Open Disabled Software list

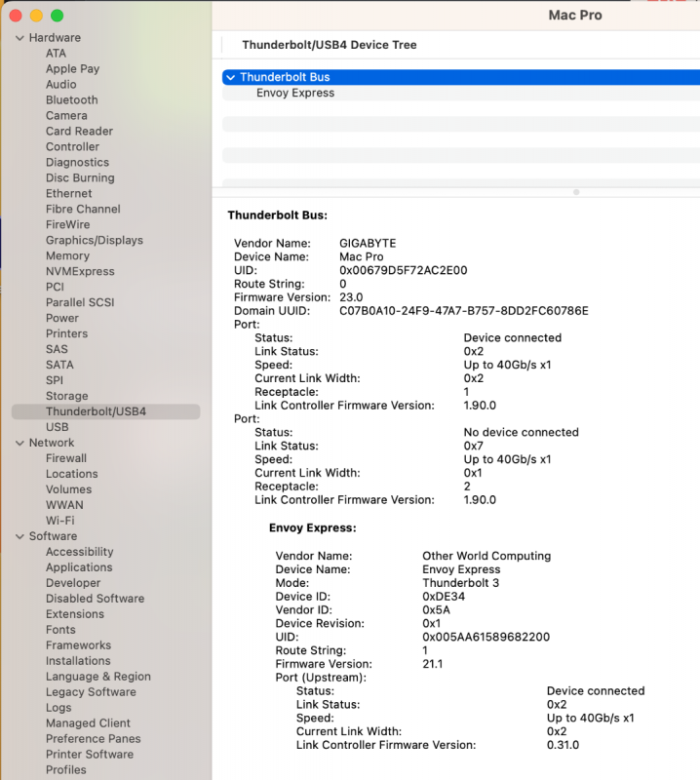95,599
